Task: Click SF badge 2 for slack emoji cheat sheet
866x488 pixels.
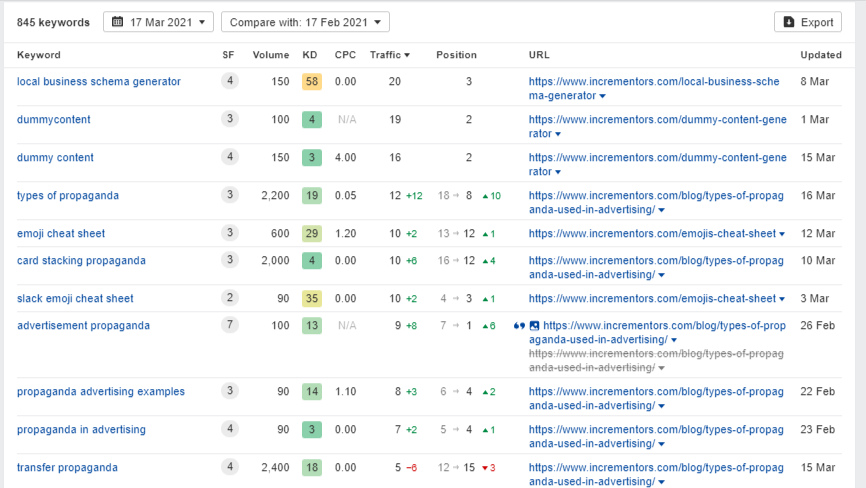Action: (x=230, y=298)
